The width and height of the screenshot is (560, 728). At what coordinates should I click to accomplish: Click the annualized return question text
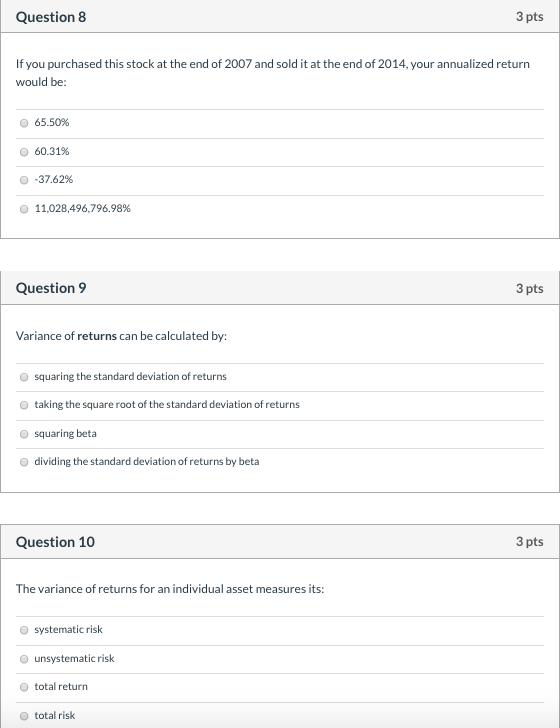[x=273, y=72]
